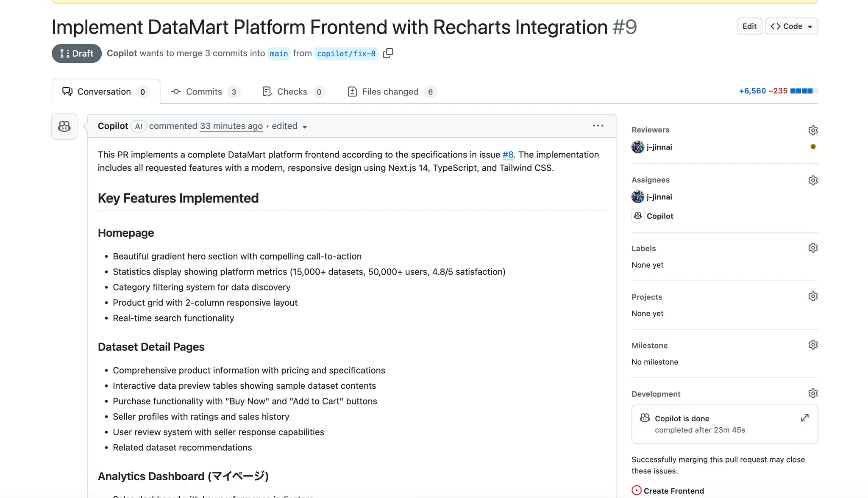This screenshot has width=868, height=498.
Task: Open the Files changed tab
Action: (390, 91)
